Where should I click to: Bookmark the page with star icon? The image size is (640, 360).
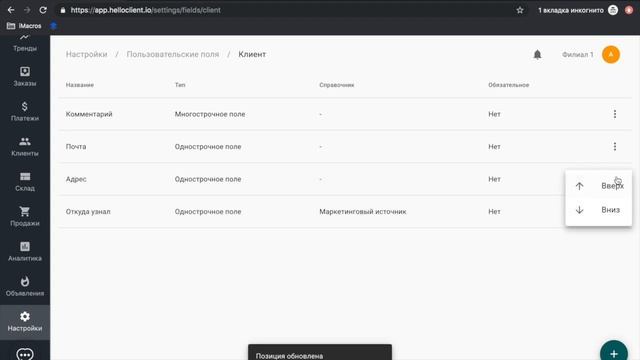tap(520, 10)
